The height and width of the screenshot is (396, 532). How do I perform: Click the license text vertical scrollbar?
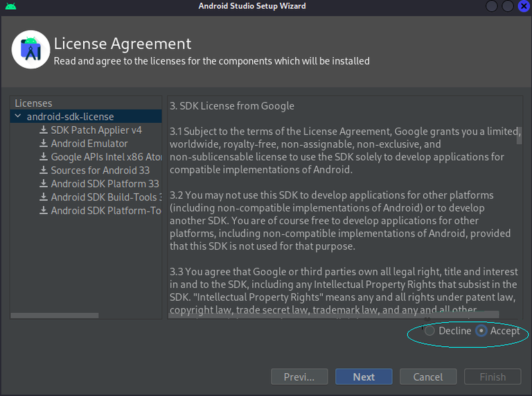pyautogui.click(x=520, y=135)
